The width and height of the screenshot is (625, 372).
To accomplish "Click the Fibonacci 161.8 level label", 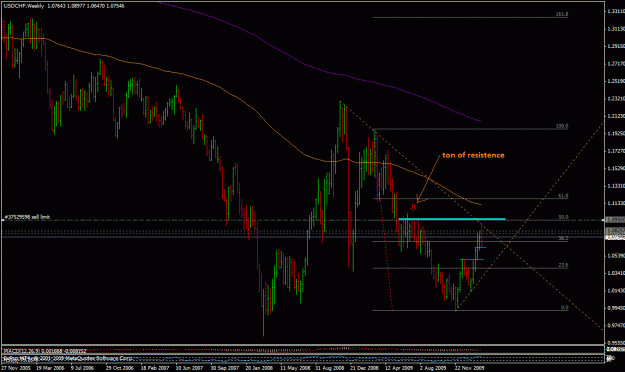I will (x=562, y=14).
